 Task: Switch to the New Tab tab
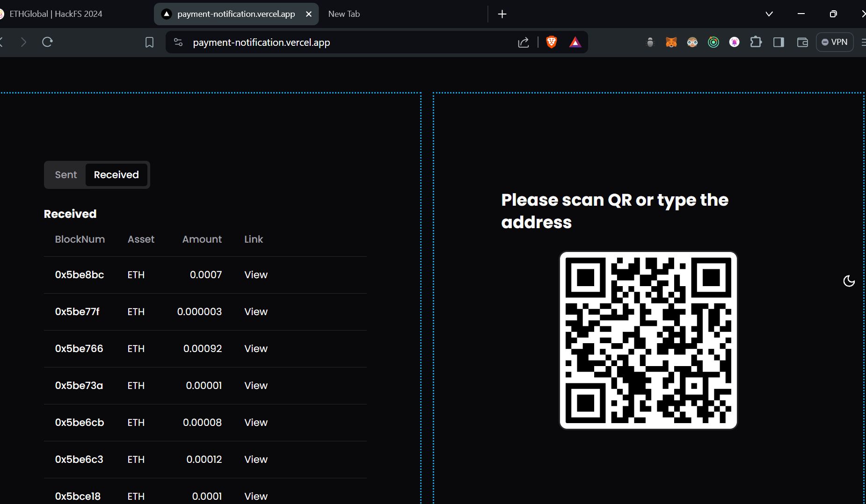click(x=344, y=14)
